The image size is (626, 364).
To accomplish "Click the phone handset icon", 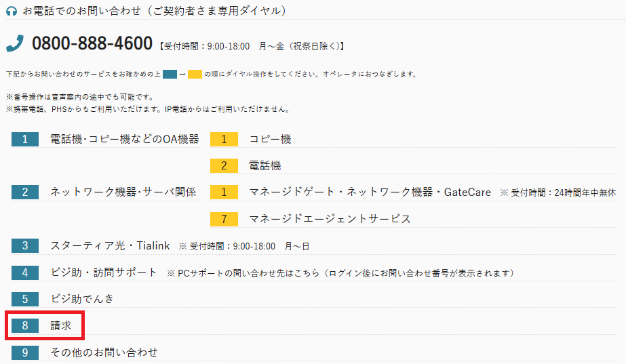I will coord(15,44).
